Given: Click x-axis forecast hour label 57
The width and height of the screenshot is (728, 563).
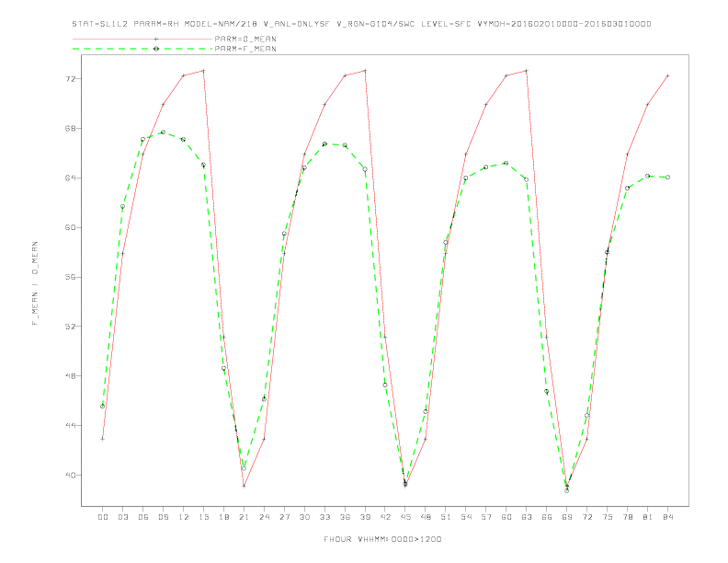Looking at the screenshot, I should click(x=486, y=517).
